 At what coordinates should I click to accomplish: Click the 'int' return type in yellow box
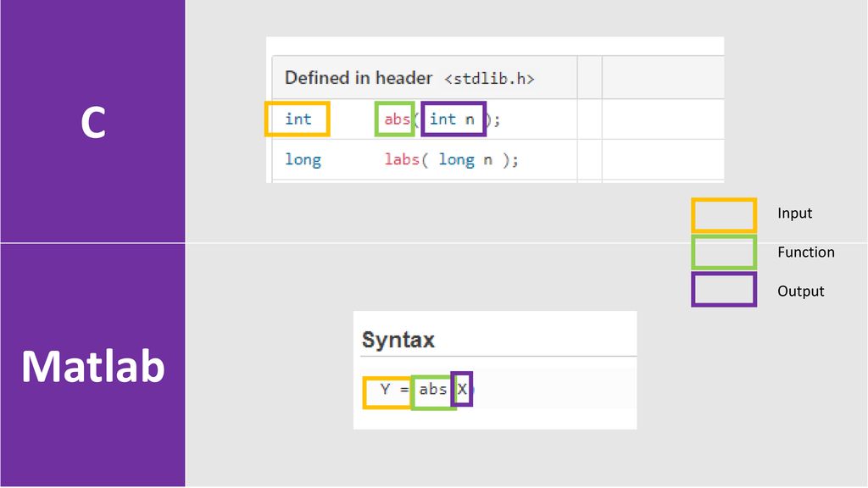(298, 119)
